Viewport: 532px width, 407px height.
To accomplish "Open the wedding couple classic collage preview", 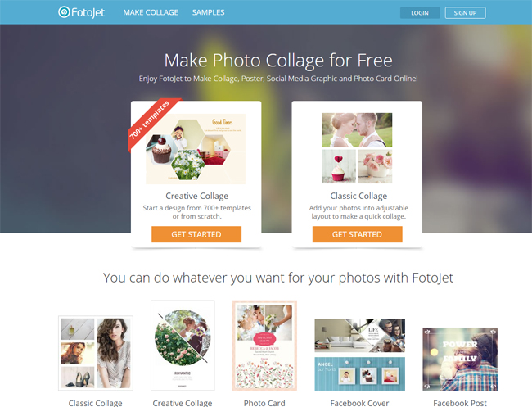I will point(357,148).
